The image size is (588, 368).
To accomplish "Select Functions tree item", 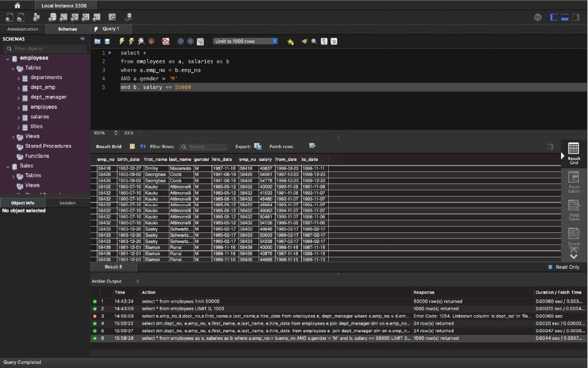I will pos(37,156).
